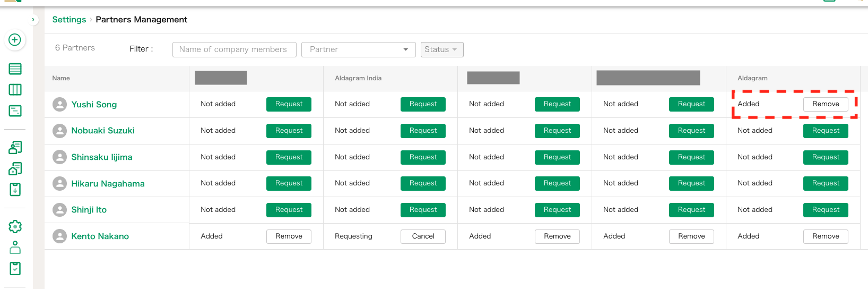Screen dimensions: 868x289
Task: Remove Yushi Song from Aldagram partner
Action: [826, 104]
